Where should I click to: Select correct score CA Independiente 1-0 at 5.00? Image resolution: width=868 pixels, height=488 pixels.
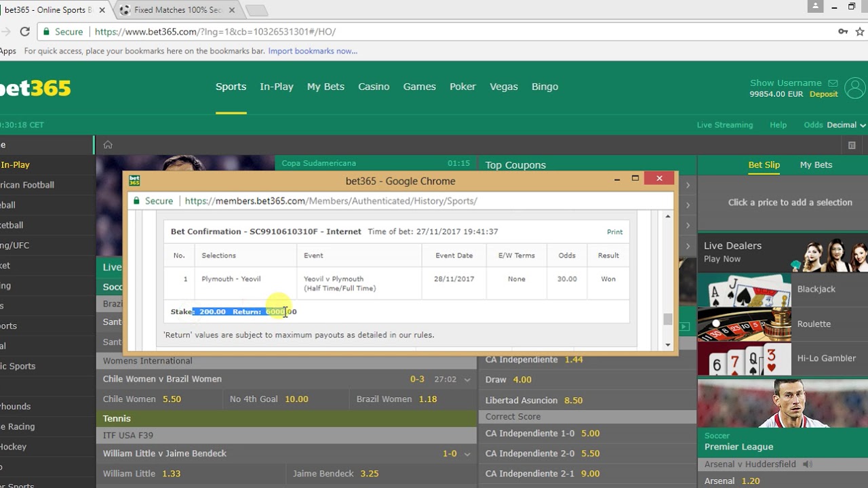[587, 434]
